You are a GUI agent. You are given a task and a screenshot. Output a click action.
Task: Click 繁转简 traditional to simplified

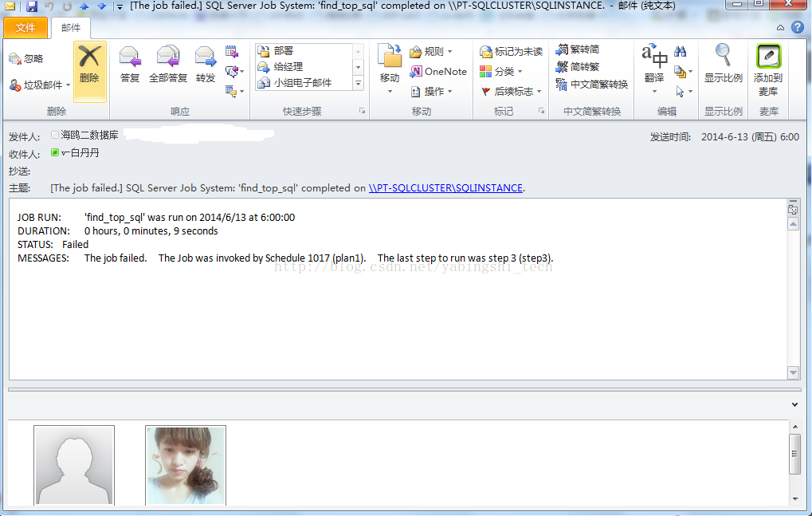click(x=578, y=49)
